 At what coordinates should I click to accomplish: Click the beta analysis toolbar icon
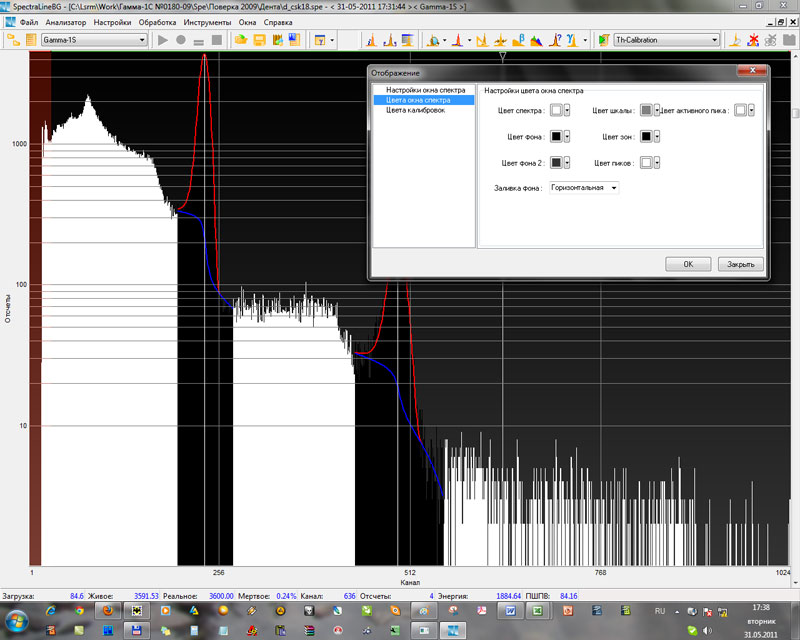[x=516, y=40]
